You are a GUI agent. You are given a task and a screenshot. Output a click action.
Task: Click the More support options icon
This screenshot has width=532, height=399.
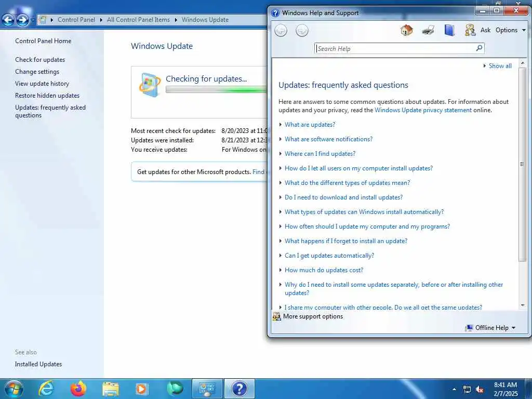coord(277,316)
